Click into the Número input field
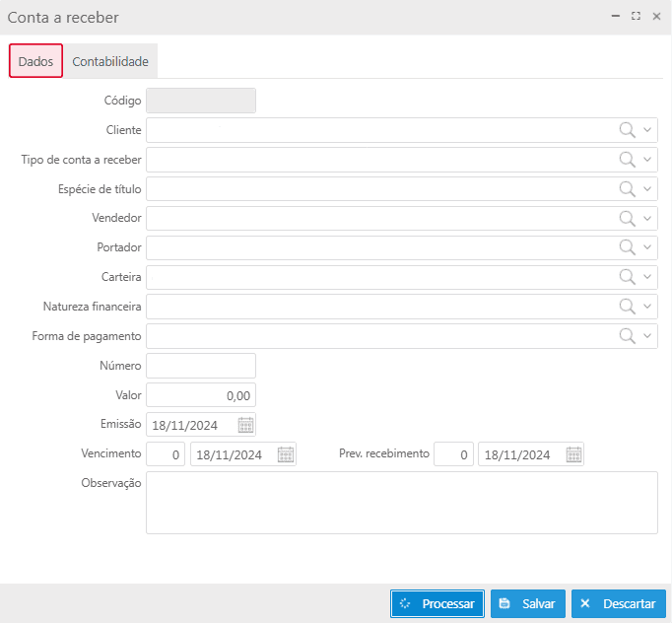Viewport: 672px width, 623px height. click(201, 366)
